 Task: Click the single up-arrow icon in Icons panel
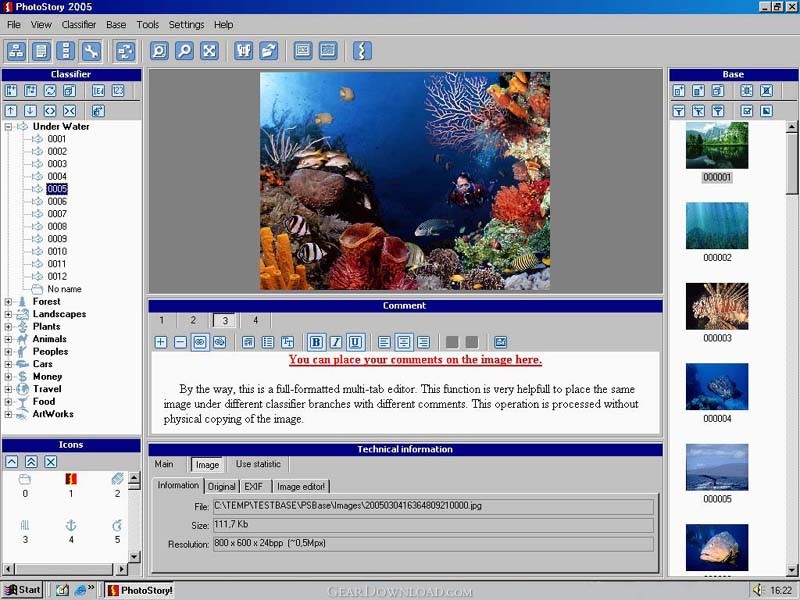coord(12,462)
